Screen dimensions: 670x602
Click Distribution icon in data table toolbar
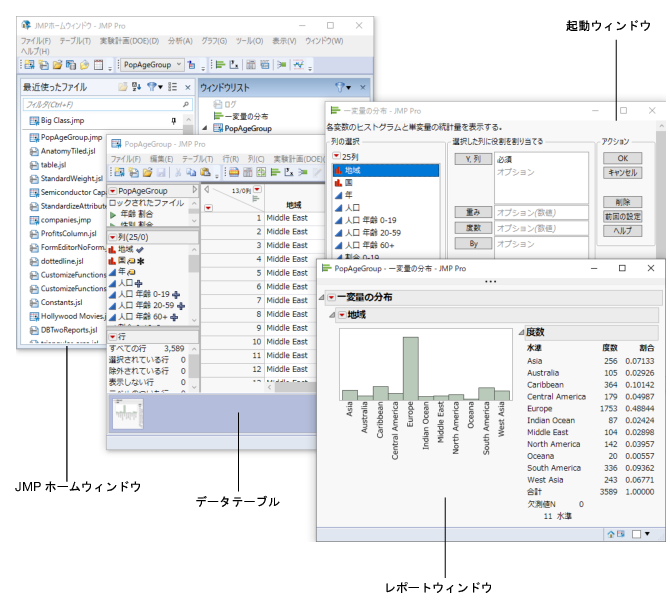pos(275,172)
